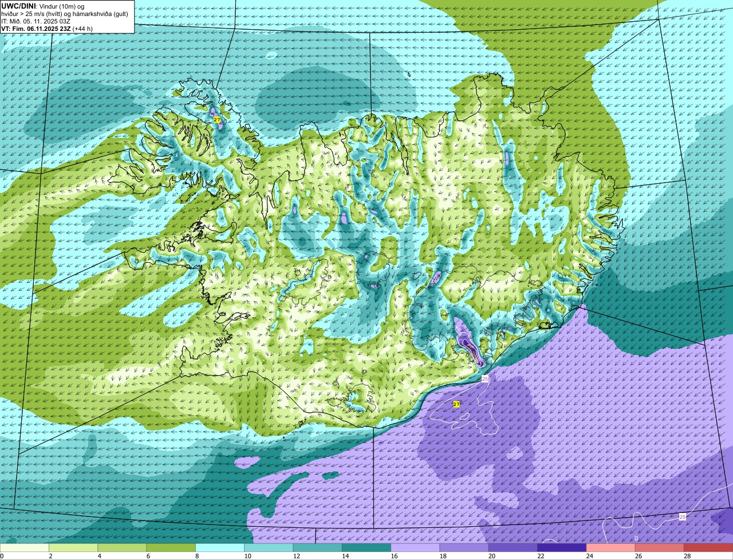Select the 18–20 m/s purple legend swatch
The height and width of the screenshot is (560, 733).
464,548
